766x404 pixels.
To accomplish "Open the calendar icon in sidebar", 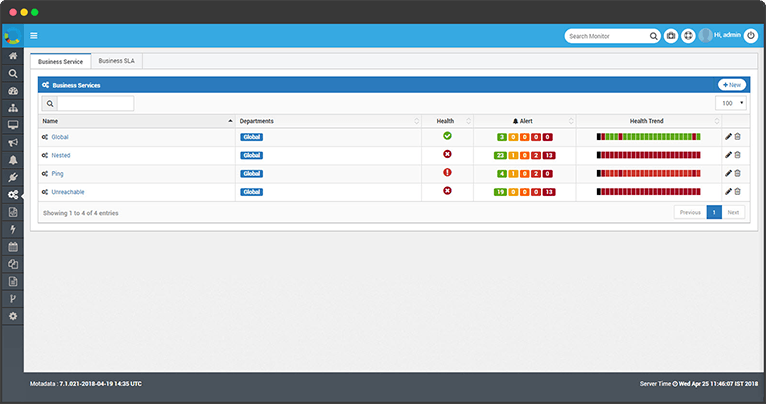I will (13, 246).
